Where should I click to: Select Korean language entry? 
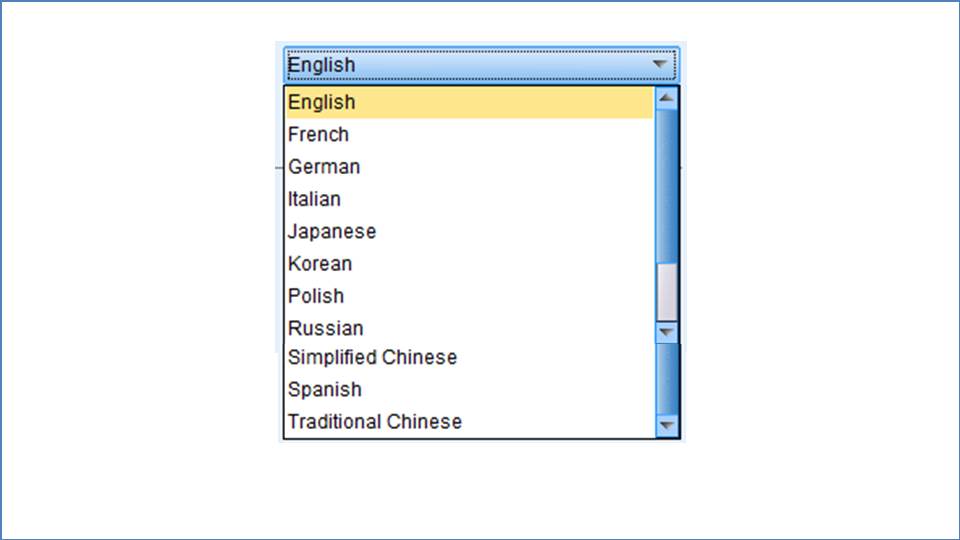point(470,264)
